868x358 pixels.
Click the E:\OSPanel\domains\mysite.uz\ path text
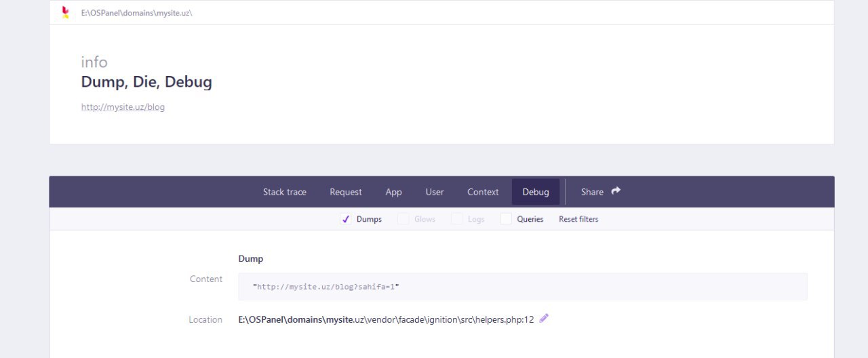pyautogui.click(x=137, y=13)
